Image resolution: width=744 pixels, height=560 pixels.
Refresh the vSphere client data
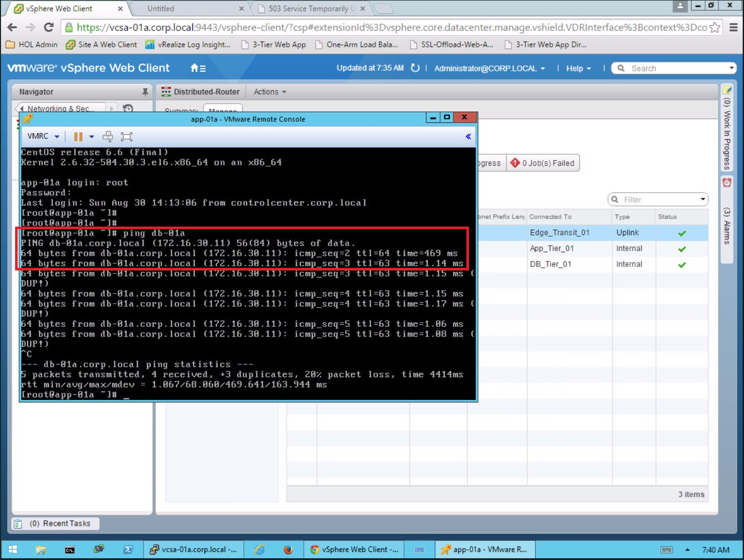tap(415, 68)
